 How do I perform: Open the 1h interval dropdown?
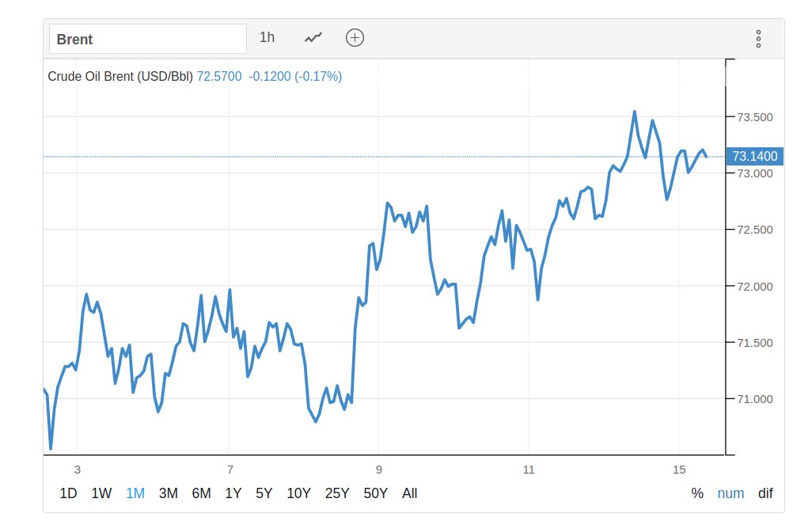268,37
